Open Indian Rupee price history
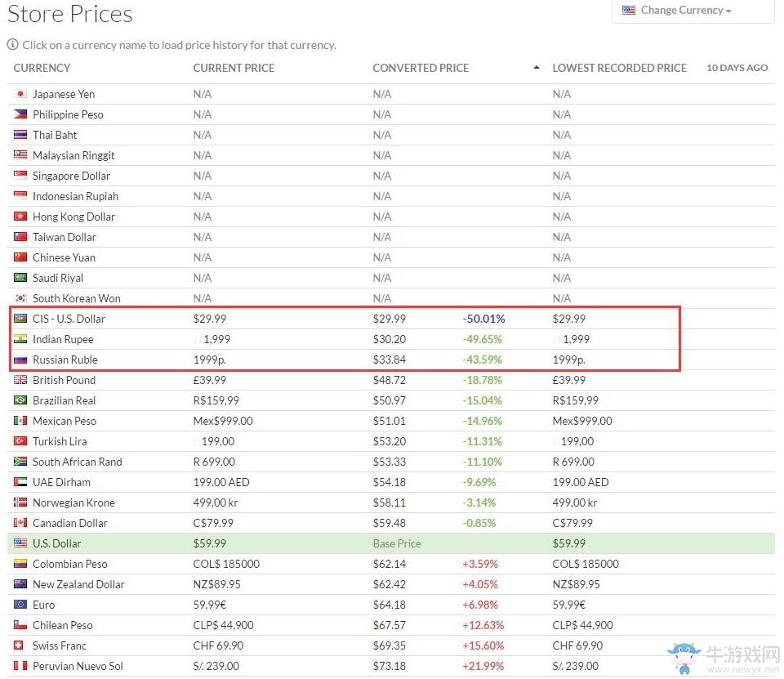Image resolution: width=784 pixels, height=679 pixels. (x=63, y=339)
